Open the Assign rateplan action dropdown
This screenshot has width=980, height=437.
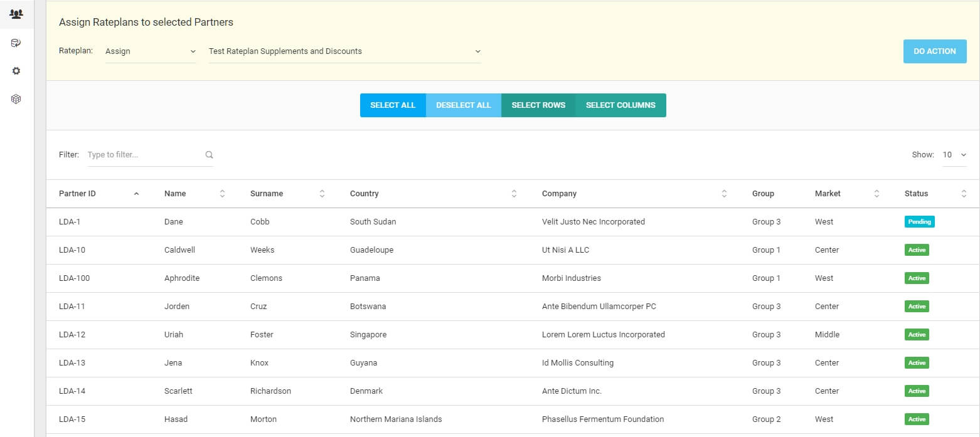[x=151, y=51]
